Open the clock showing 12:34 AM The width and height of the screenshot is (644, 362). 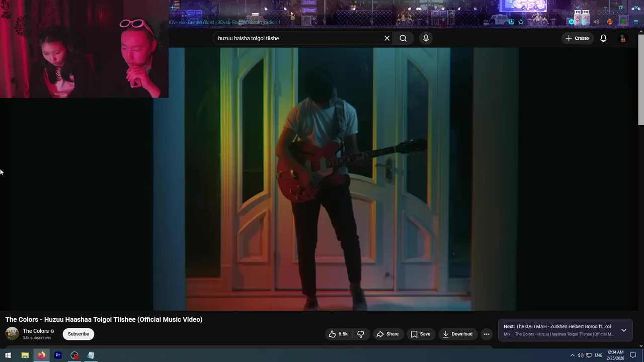click(x=615, y=355)
